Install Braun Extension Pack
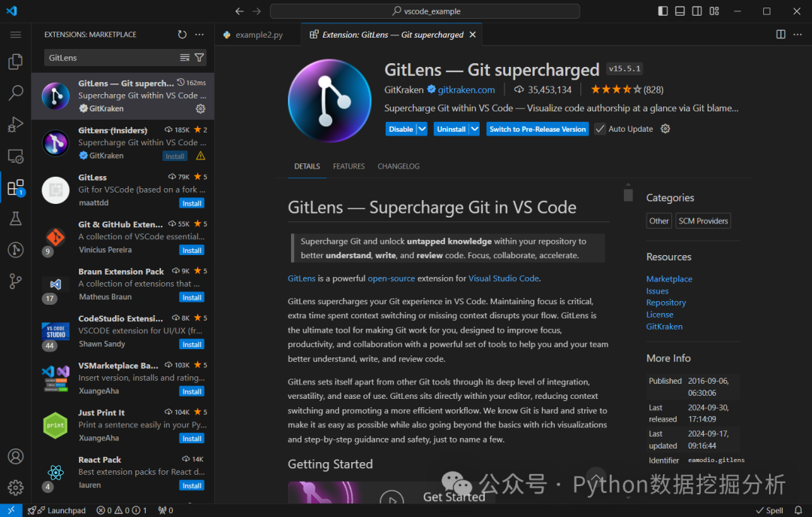This screenshot has height=517, width=812. (192, 298)
